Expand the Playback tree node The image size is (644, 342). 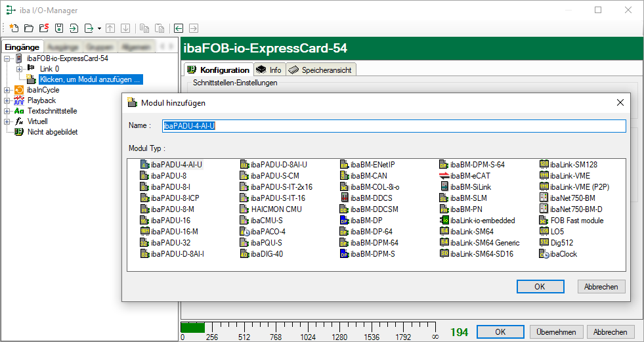click(7, 100)
